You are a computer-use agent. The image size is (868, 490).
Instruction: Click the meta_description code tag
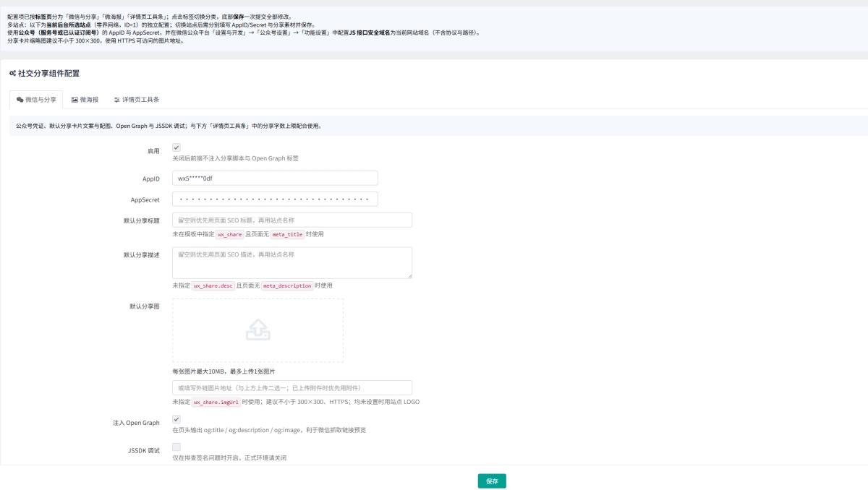pos(286,285)
